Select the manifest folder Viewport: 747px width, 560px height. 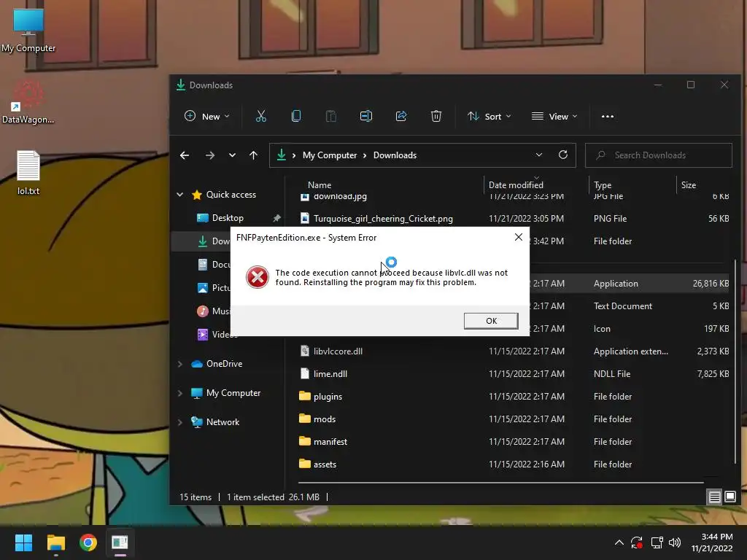click(x=330, y=441)
